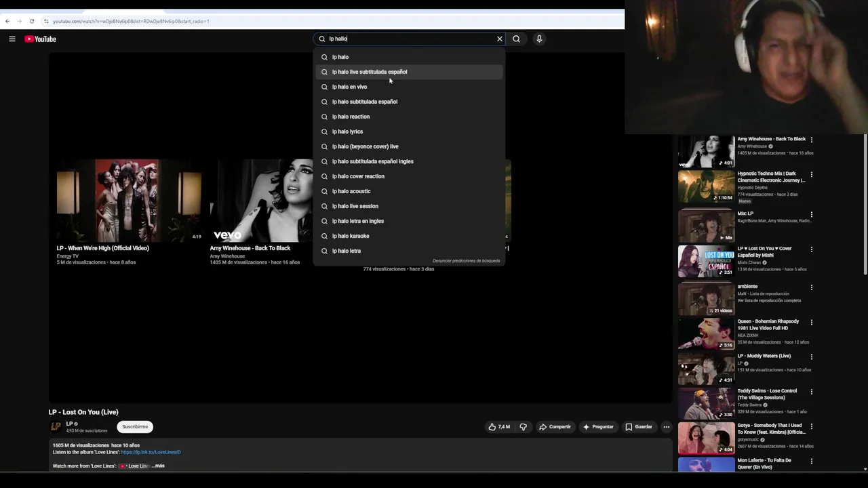Screen dimensions: 868x488
Task: Open options for Mishi's Lost On You cover
Action: 812,249
